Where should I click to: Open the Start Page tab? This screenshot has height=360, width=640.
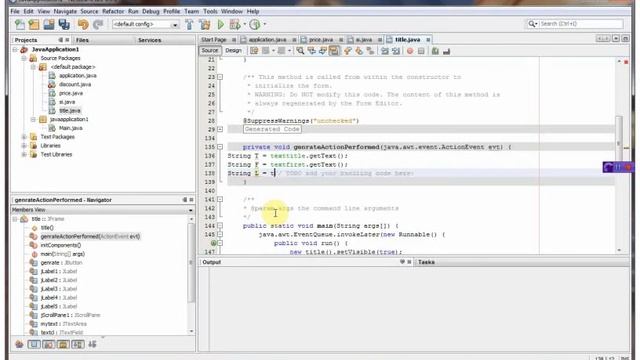click(214, 40)
